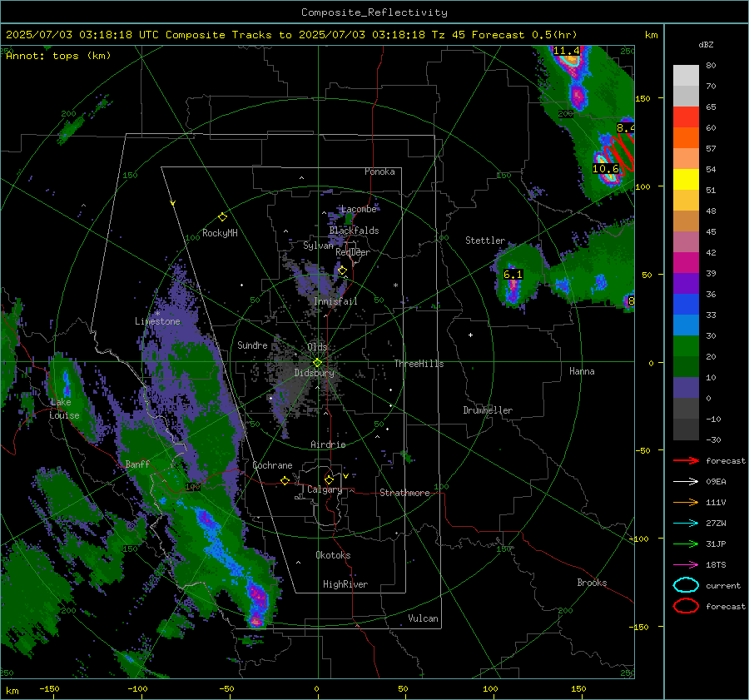Click the RockyMH map label
Image resolution: width=749 pixels, height=700 pixels.
click(220, 233)
